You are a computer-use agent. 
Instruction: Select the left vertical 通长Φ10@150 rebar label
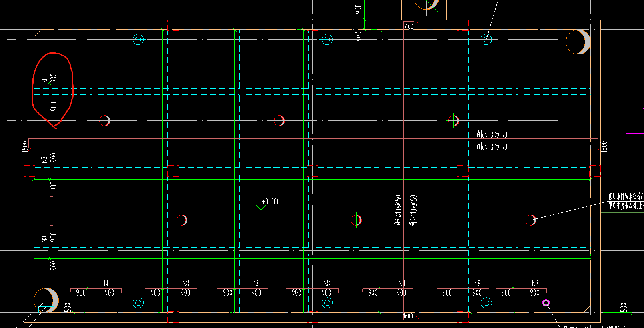click(x=398, y=210)
